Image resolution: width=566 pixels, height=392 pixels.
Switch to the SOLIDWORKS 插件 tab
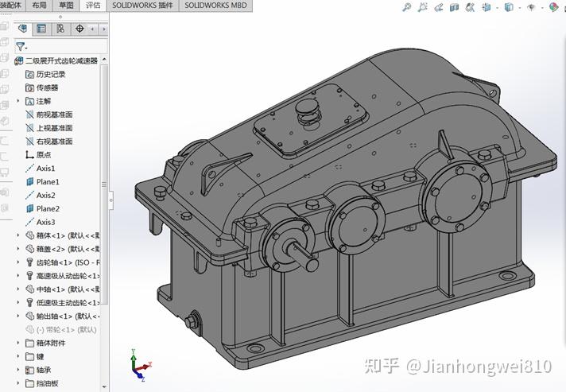click(x=142, y=5)
